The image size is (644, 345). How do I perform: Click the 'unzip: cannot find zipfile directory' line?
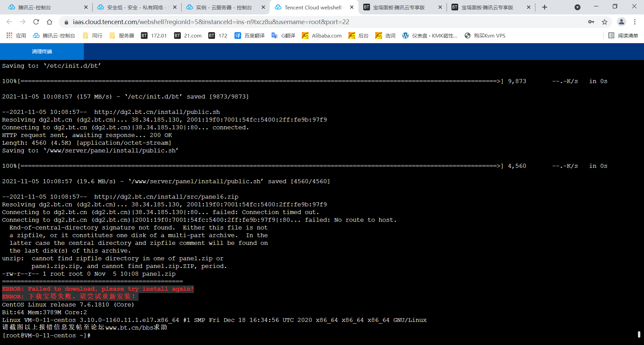(113, 258)
